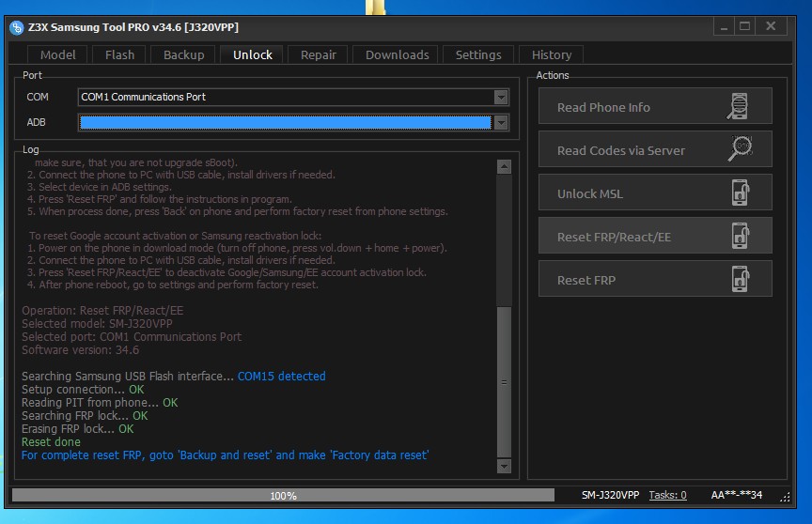
Task: Open the Settings tab
Action: 478,54
